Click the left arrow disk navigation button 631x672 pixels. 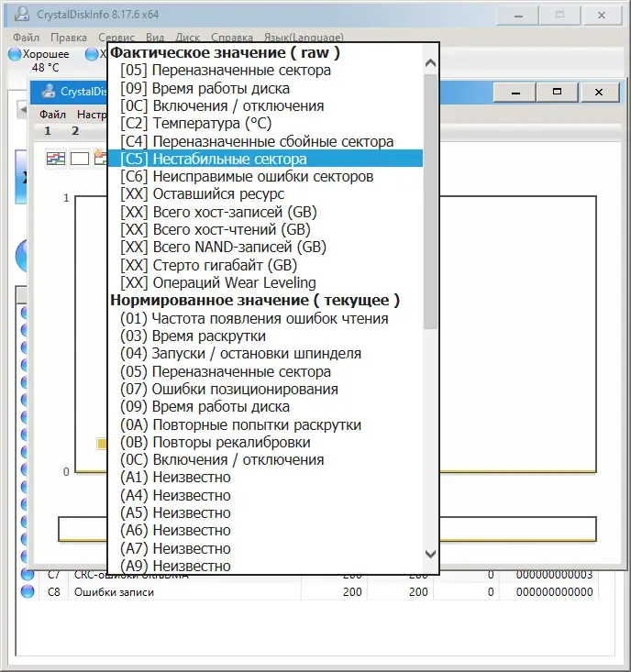[x=23, y=110]
